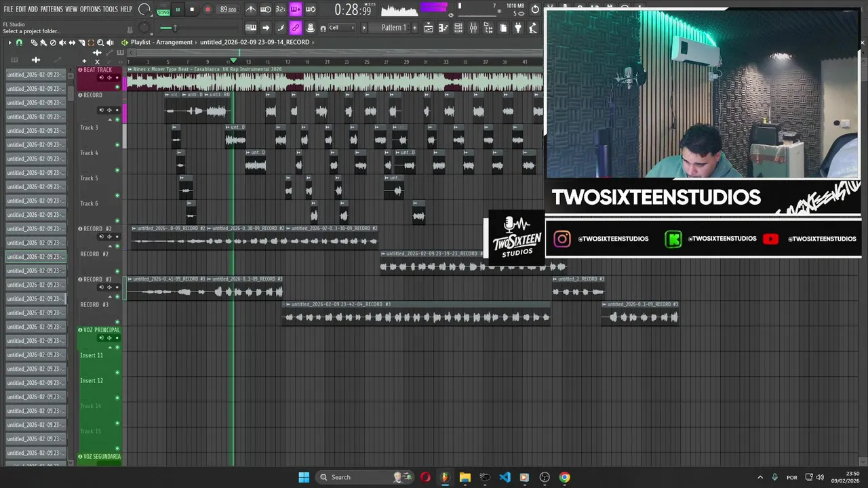Select the Draw pencil tool in playlist
Viewport: 868px width, 488px height.
pyautogui.click(x=34, y=43)
